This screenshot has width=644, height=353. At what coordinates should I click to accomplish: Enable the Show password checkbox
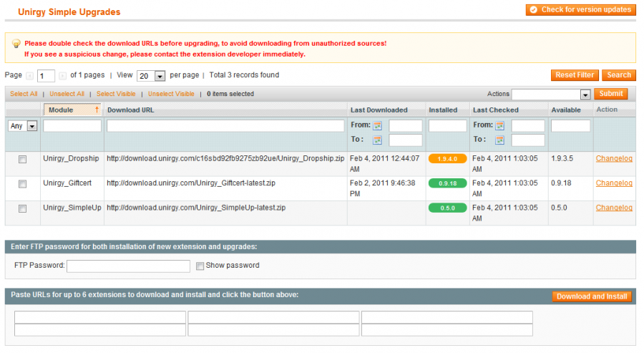[200, 266]
